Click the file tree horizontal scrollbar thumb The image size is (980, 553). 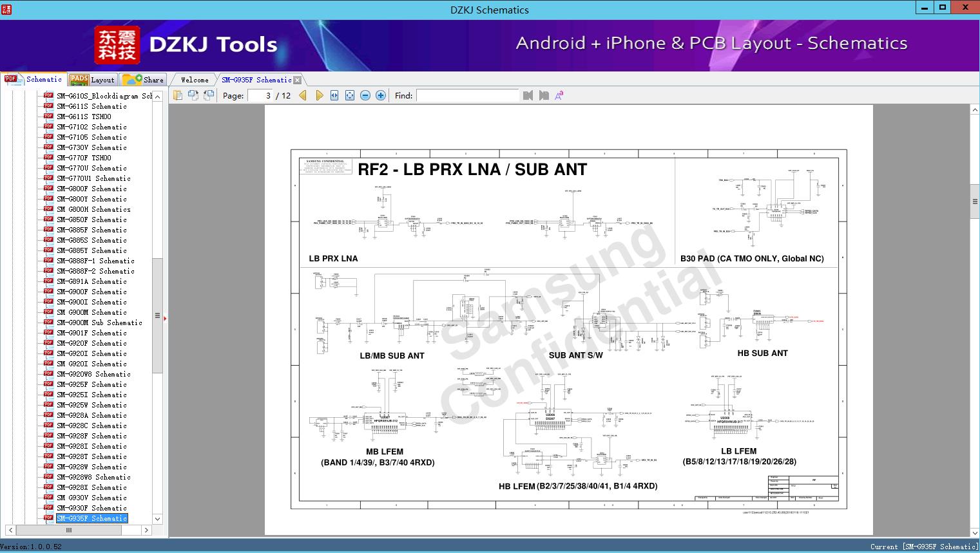pos(69,530)
